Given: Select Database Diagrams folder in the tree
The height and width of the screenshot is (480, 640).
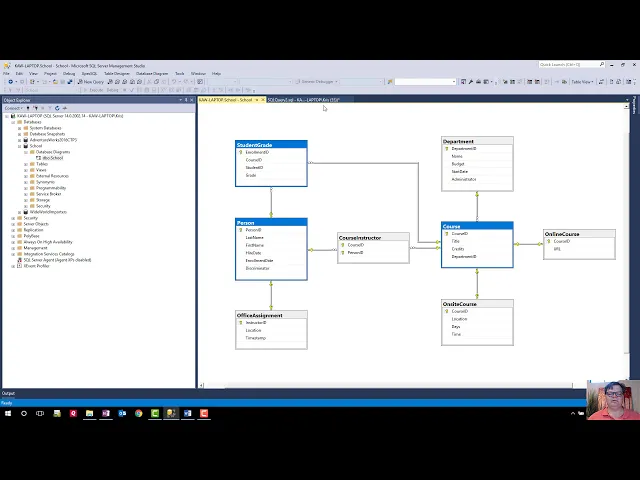Looking at the screenshot, I should pyautogui.click(x=53, y=152).
